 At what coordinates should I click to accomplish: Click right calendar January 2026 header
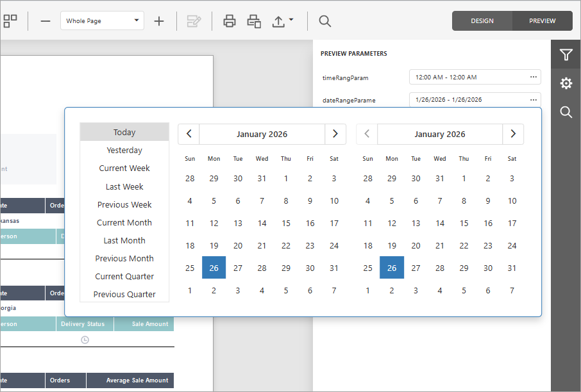point(440,134)
